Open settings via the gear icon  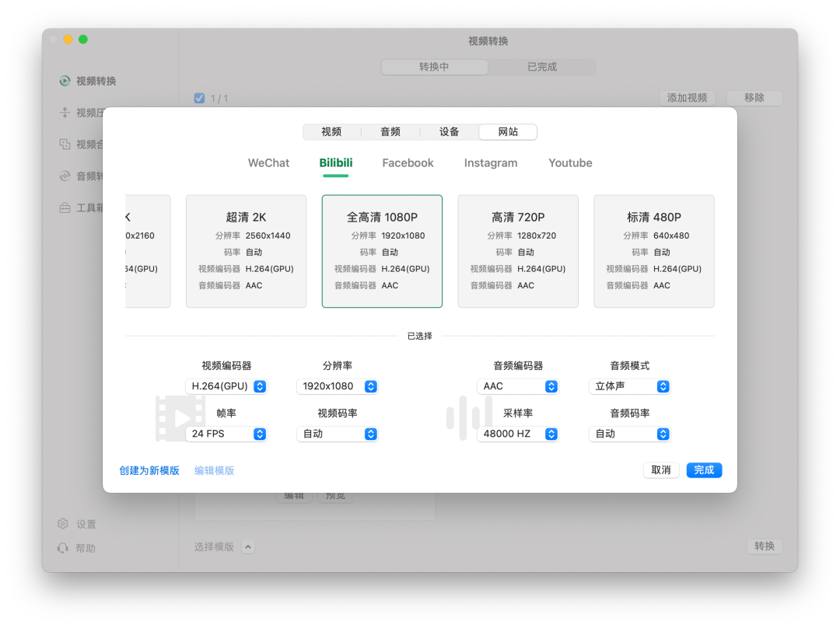coord(63,524)
